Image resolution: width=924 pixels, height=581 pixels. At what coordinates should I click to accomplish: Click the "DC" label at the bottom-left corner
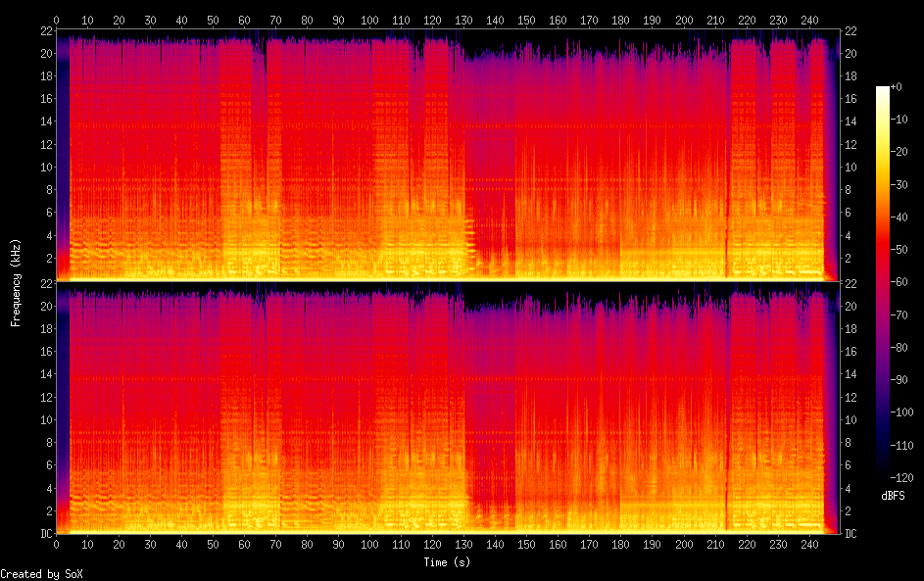(44, 534)
